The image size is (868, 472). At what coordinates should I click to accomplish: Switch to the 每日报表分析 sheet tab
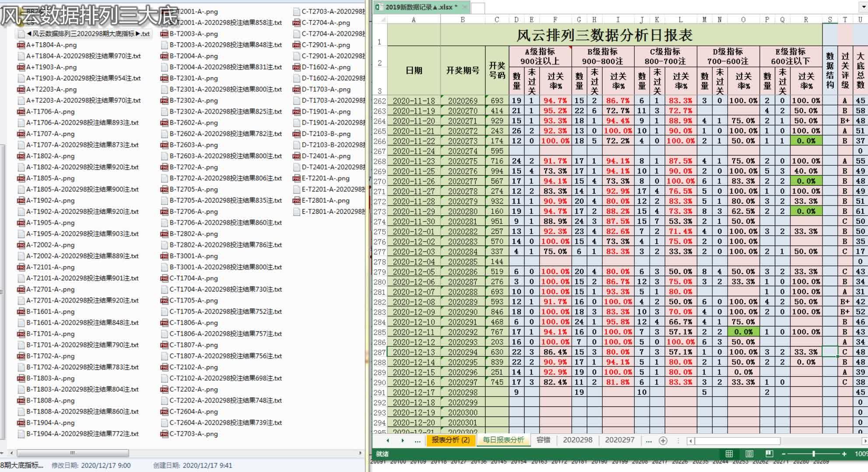pyautogui.click(x=503, y=440)
